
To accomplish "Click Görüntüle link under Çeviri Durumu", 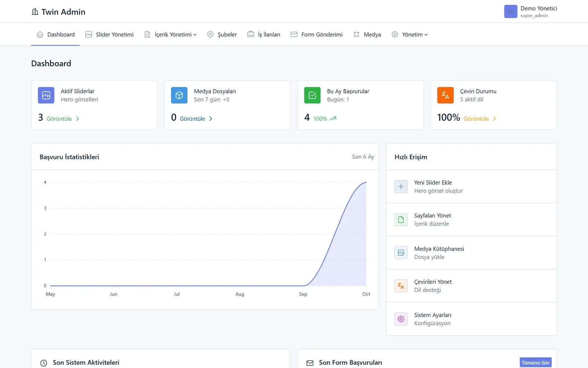I will click(476, 118).
